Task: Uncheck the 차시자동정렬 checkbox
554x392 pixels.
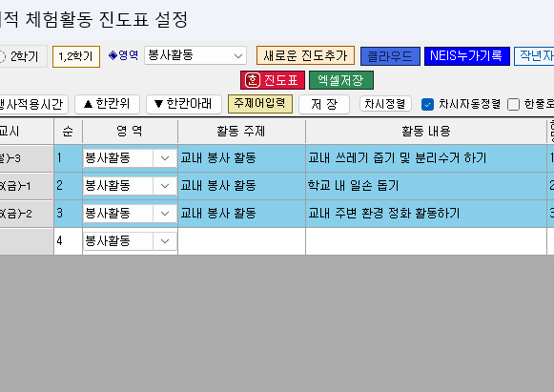Action: (427, 104)
